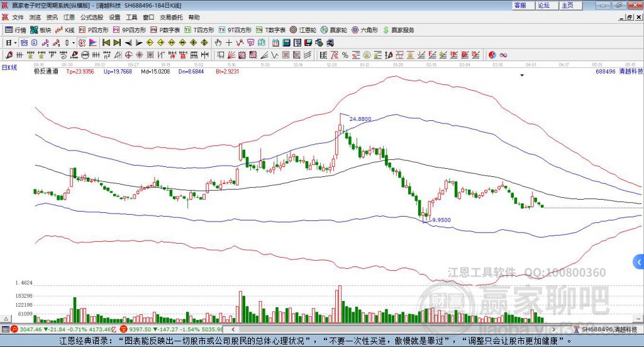Open the T数字表 table
The height and width of the screenshot is (347, 644).
[x=270, y=30]
